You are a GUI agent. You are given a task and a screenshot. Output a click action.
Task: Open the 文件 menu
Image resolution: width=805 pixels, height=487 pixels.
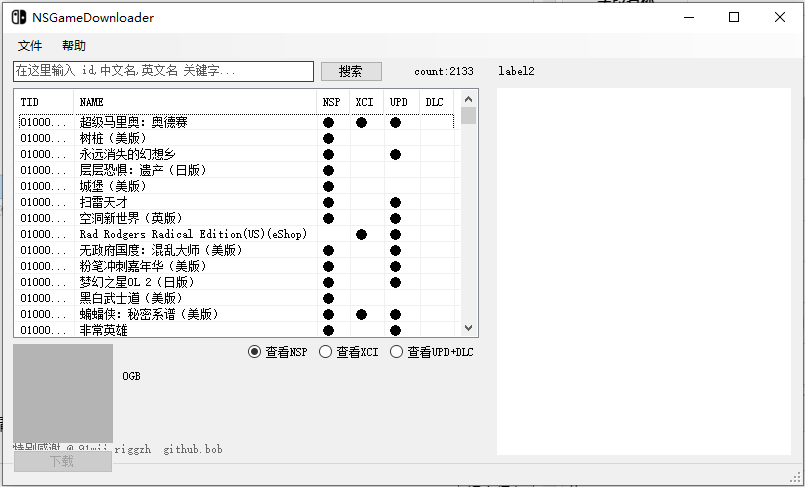click(x=30, y=46)
